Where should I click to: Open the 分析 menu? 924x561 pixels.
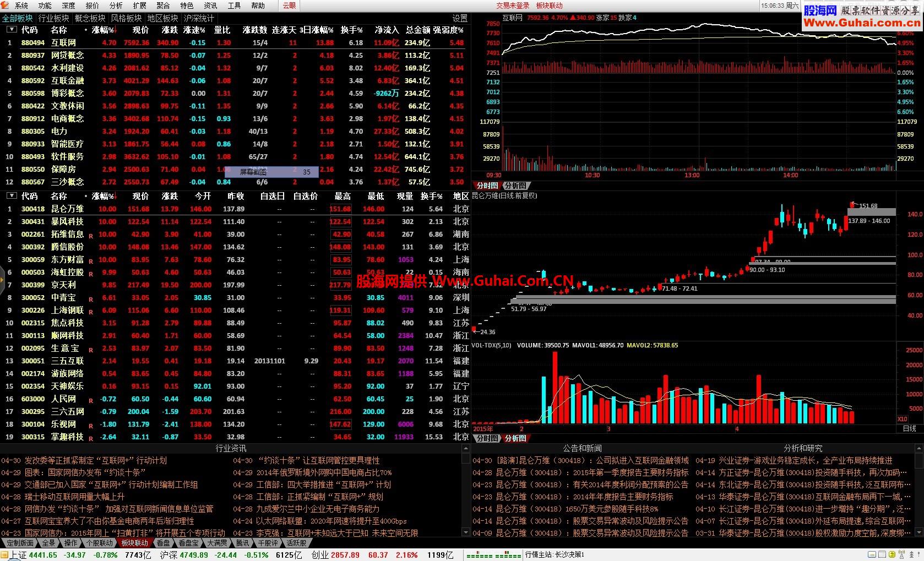pyautogui.click(x=116, y=6)
